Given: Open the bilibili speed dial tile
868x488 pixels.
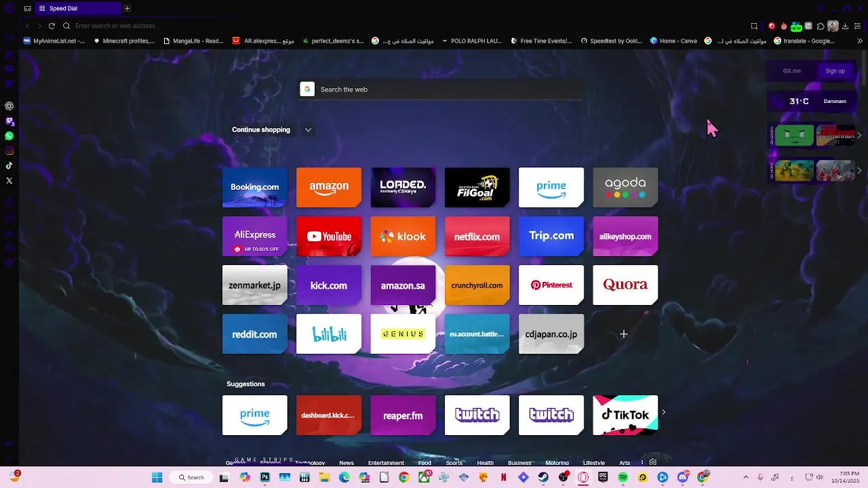Looking at the screenshot, I should coord(329,333).
